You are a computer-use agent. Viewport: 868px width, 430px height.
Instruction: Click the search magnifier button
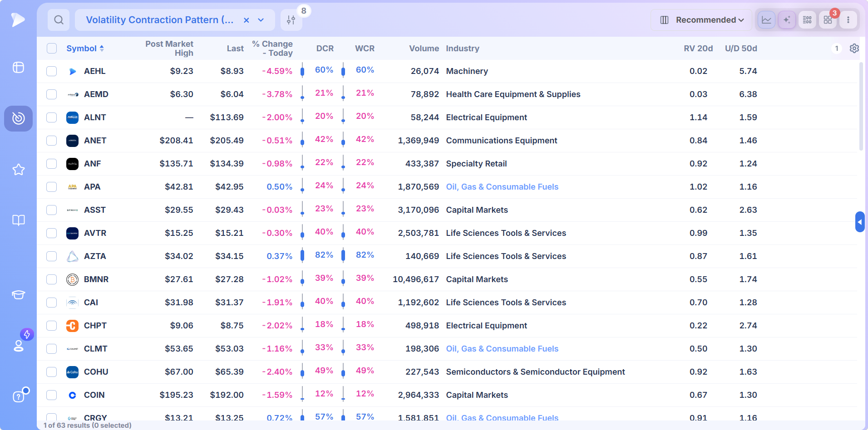[59, 20]
